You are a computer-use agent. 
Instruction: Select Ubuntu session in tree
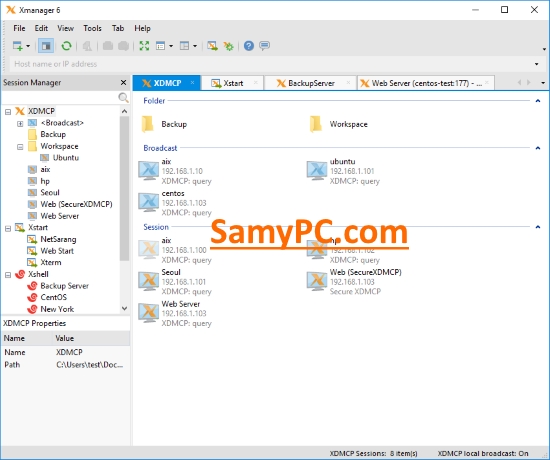(x=60, y=158)
